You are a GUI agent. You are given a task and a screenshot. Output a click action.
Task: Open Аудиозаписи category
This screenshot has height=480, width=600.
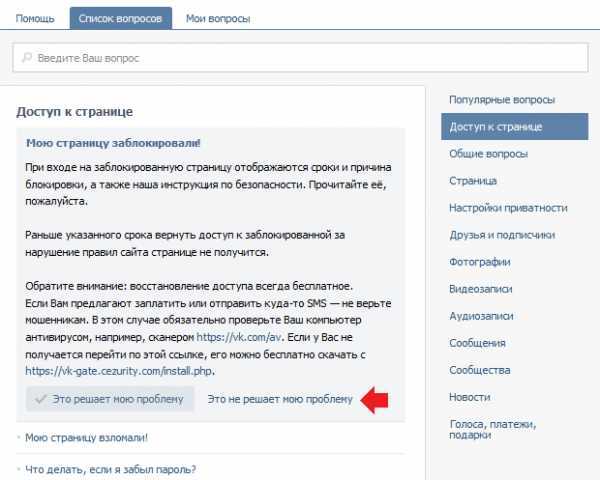point(481,316)
